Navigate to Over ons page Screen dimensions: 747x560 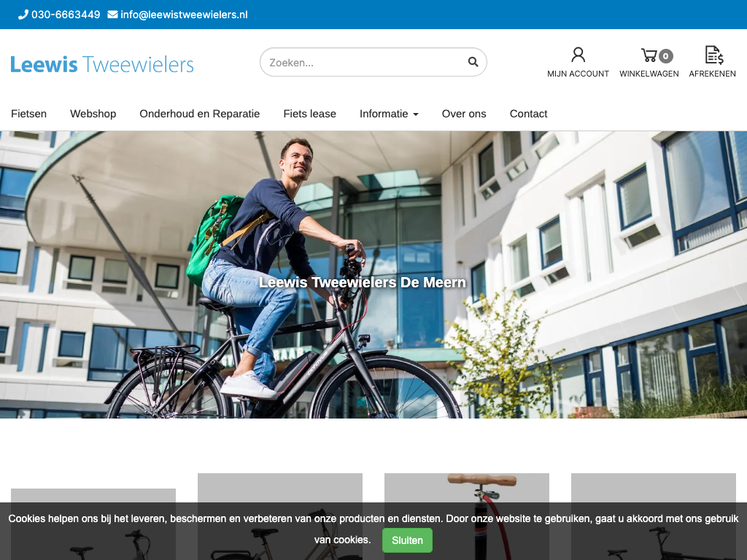pos(463,114)
